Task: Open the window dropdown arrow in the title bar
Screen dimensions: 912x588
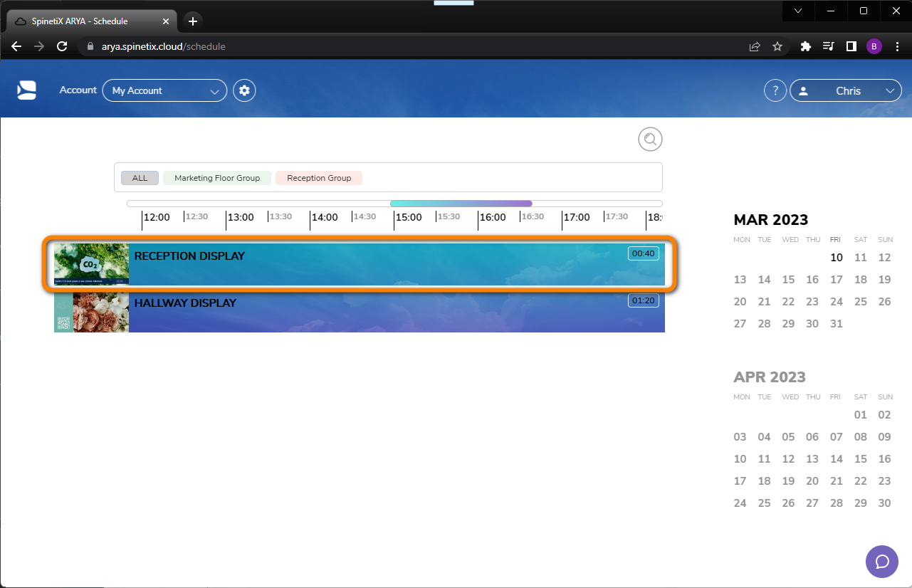Action: click(797, 11)
